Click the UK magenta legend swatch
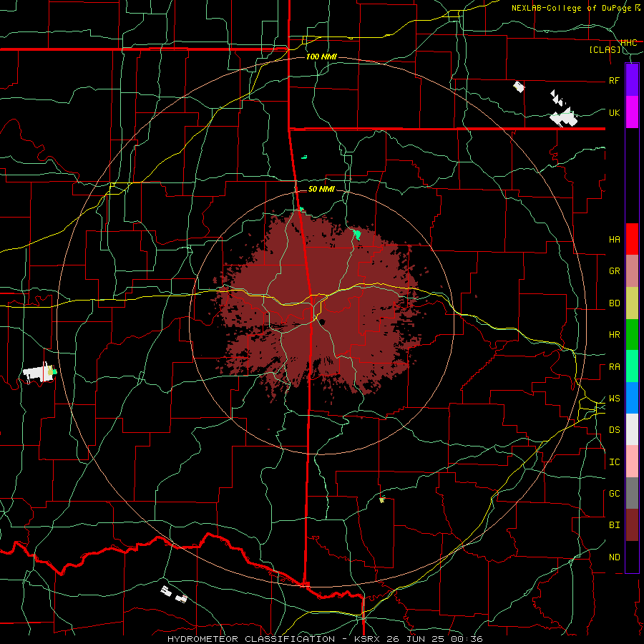This screenshot has width=644, height=644. tap(632, 112)
